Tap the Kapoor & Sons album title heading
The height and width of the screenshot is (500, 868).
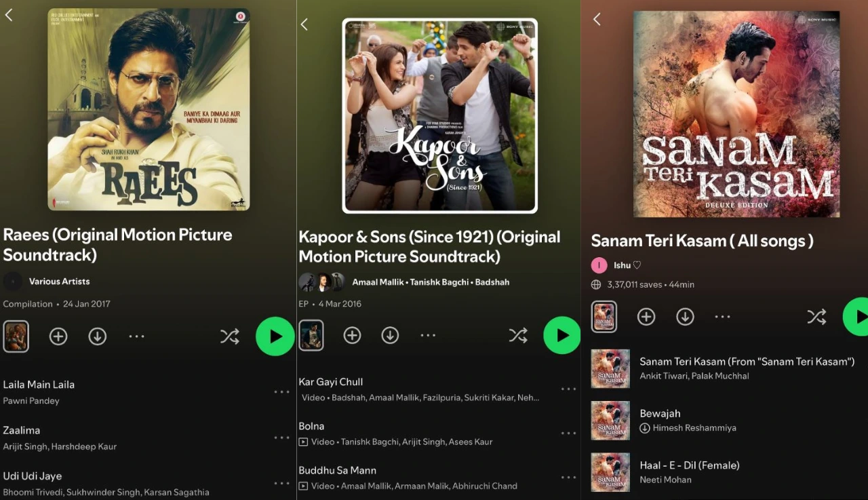(430, 247)
